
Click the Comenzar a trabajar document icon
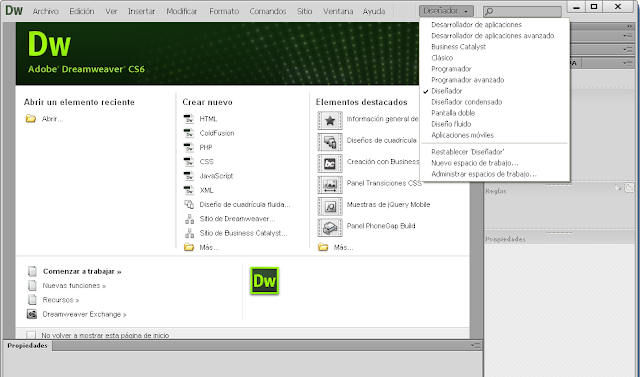click(32, 271)
